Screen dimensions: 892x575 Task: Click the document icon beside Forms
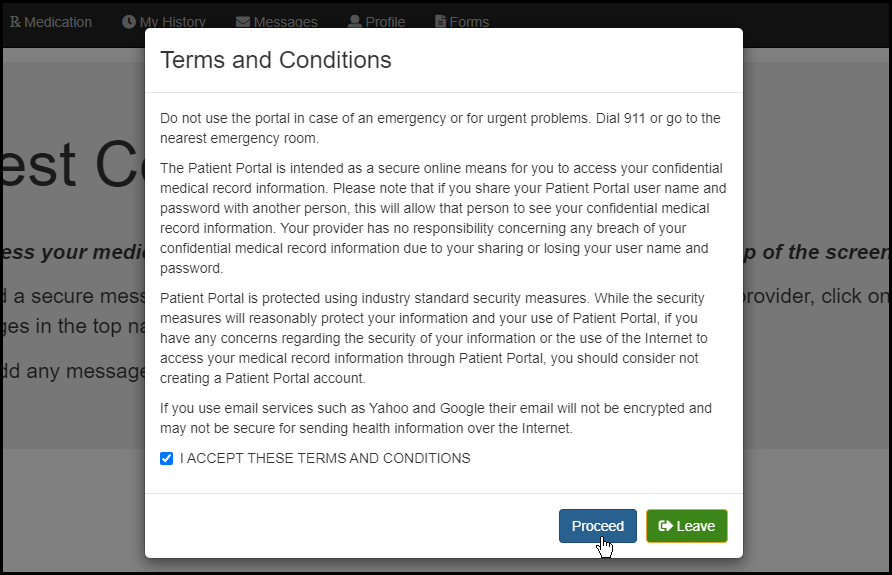click(441, 22)
